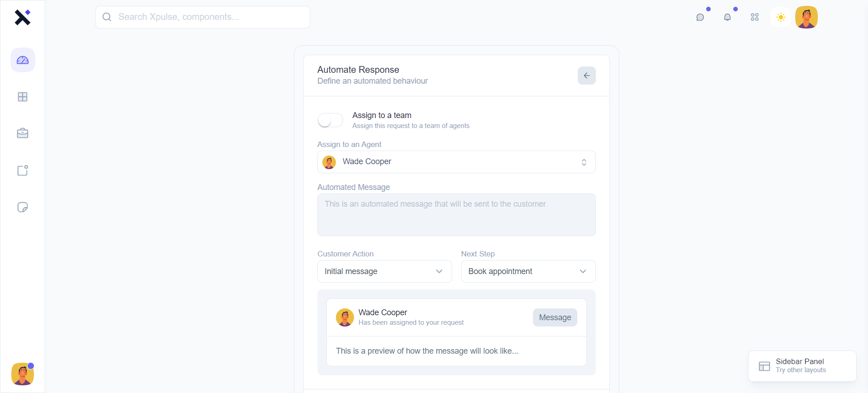Image resolution: width=868 pixels, height=393 pixels.
Task: Click the bottom sidebar profile avatar
Action: pos(23,374)
